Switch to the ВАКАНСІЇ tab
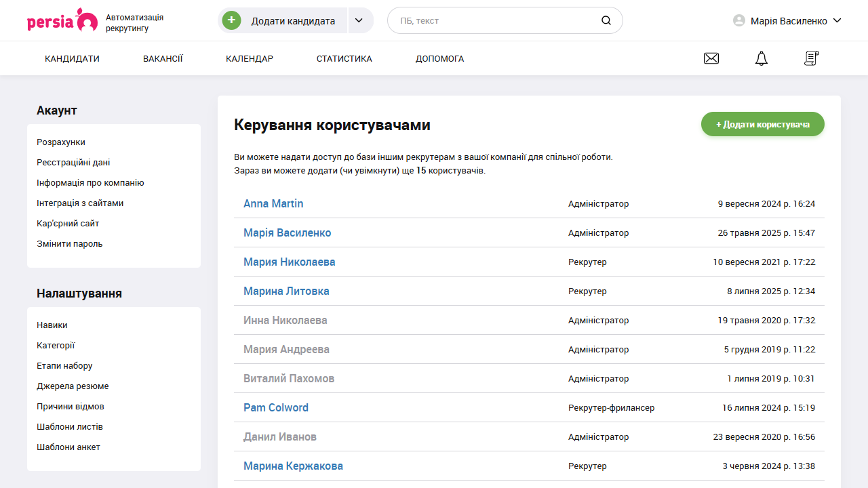Screen dimensions: 868x488 pyautogui.click(x=163, y=58)
